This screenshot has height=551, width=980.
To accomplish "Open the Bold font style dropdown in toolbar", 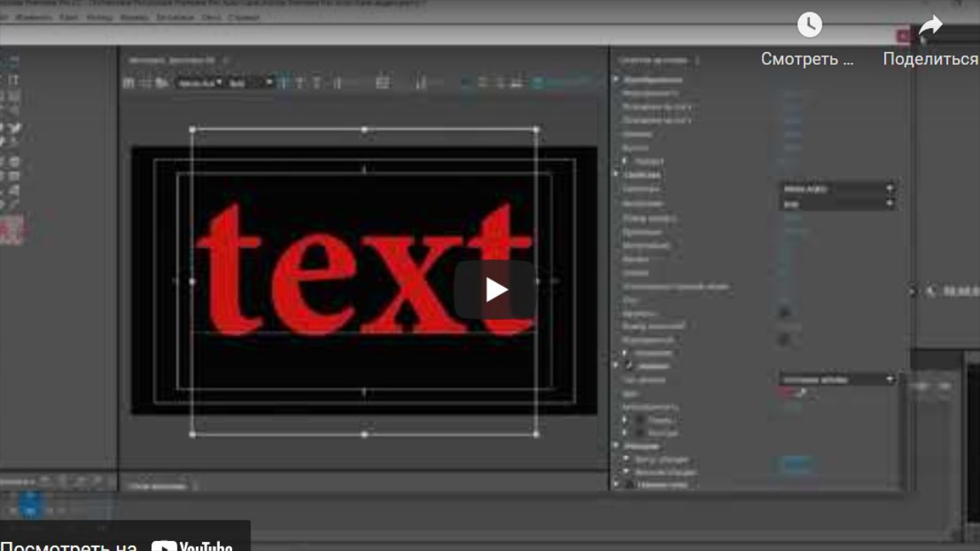I will coord(251,83).
